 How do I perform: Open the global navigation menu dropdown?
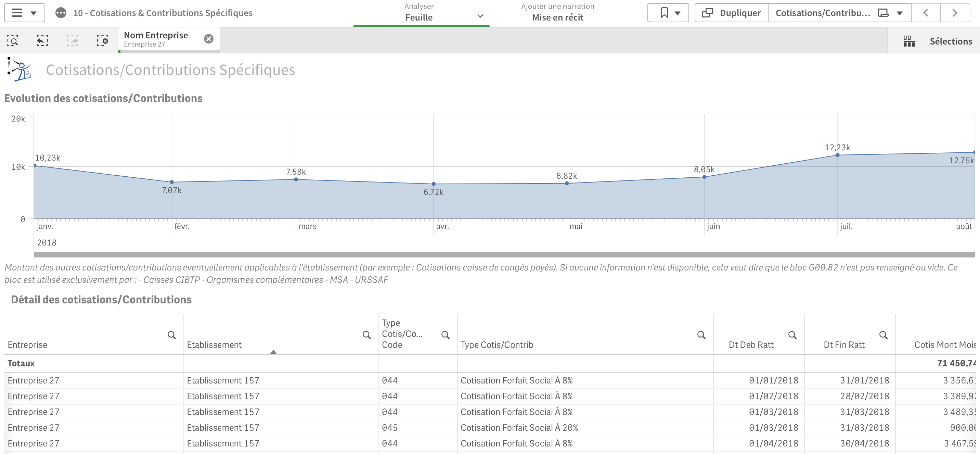point(24,13)
